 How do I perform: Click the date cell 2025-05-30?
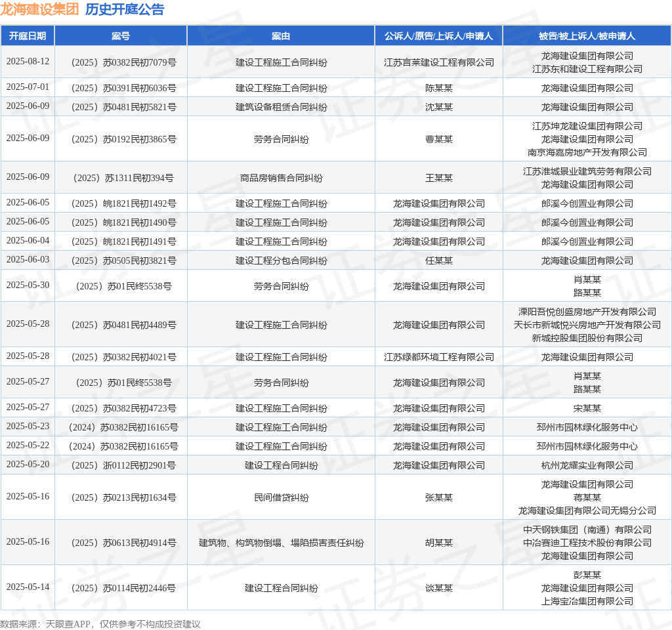(28, 285)
